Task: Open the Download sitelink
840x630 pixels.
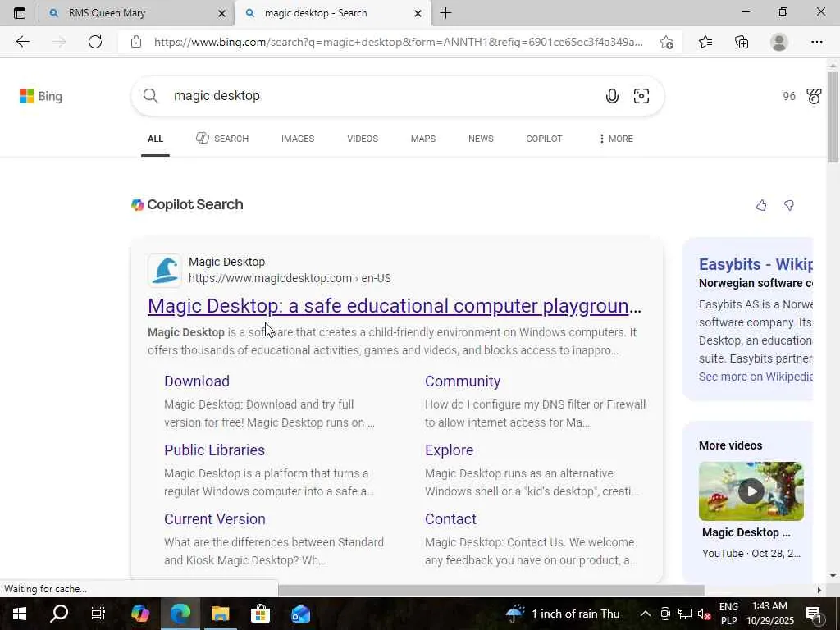Action: click(197, 381)
